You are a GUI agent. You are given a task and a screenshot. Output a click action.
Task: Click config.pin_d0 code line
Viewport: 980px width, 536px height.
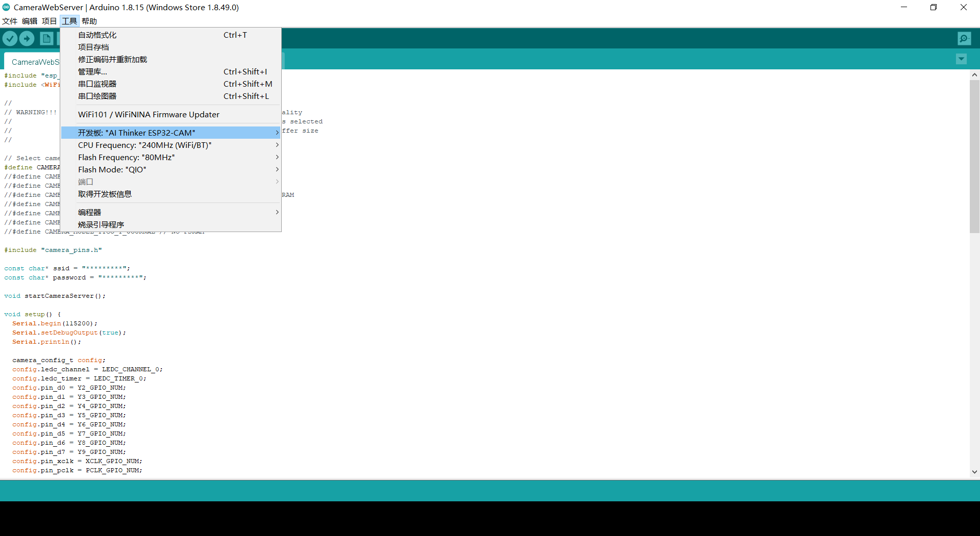click(69, 388)
